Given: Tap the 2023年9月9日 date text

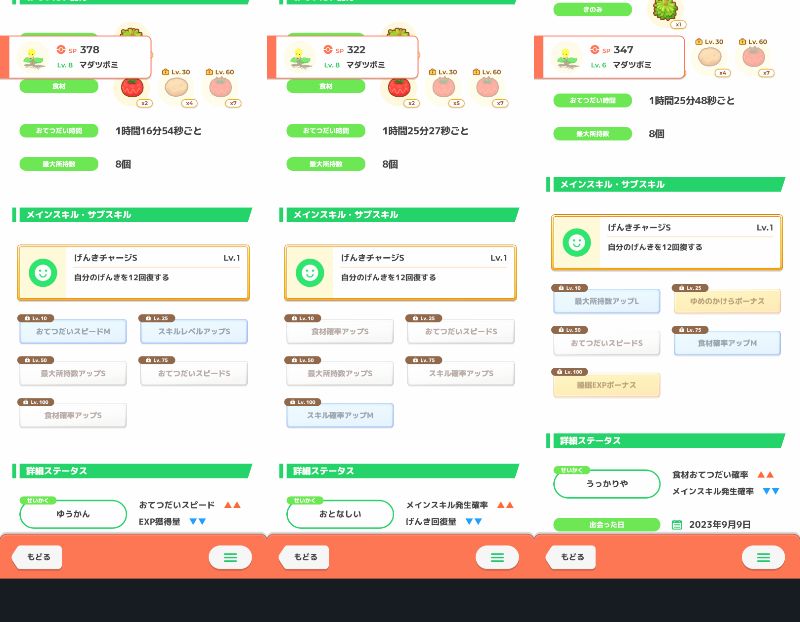Looking at the screenshot, I should coord(719,525).
